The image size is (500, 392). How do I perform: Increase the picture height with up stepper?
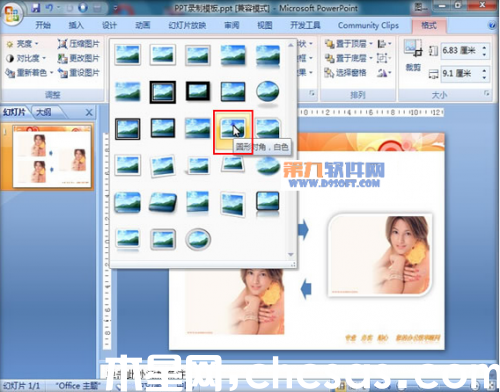coord(484,47)
